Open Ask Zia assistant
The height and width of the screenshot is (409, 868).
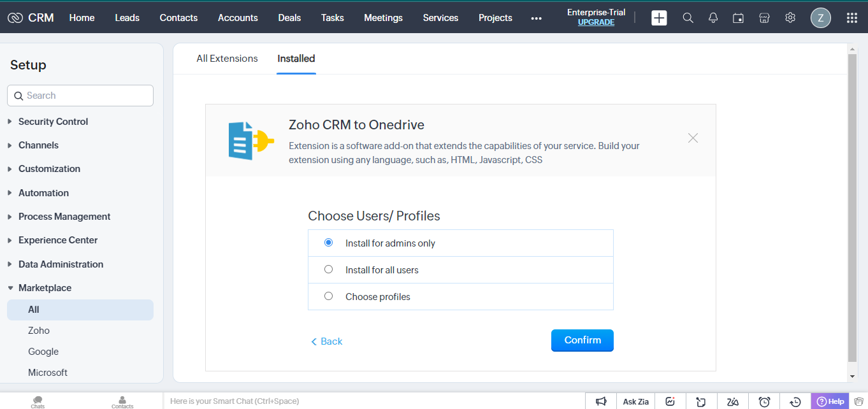point(635,401)
